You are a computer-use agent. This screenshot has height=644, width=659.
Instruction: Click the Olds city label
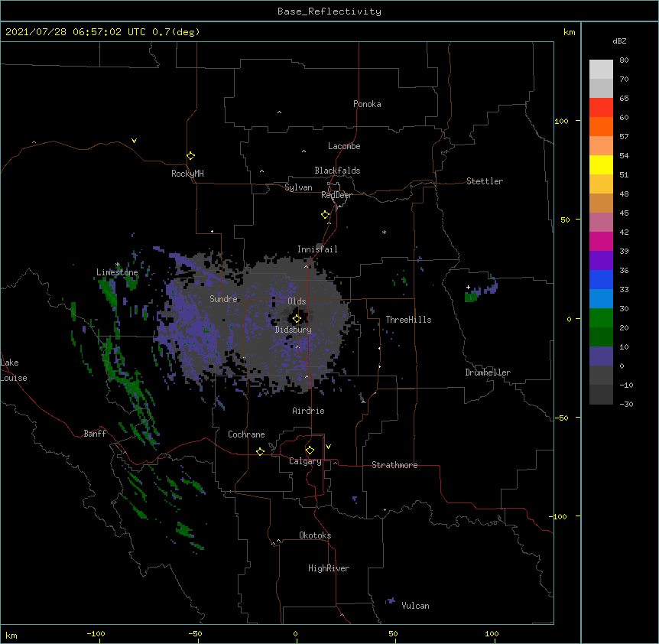tap(297, 301)
